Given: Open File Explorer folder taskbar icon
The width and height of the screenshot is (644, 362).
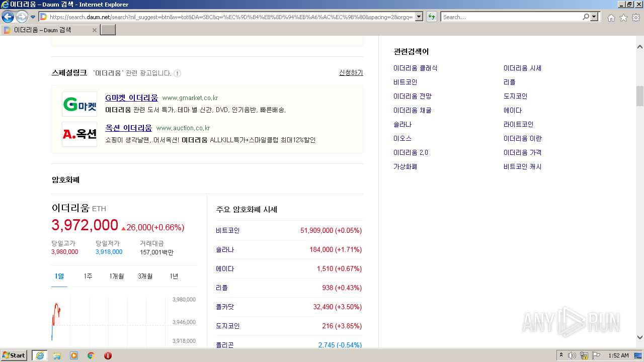Looking at the screenshot, I should (57, 355).
